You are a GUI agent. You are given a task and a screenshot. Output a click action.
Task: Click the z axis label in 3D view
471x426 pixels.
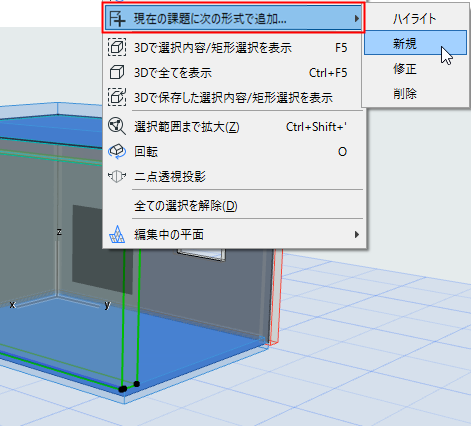tap(59, 232)
